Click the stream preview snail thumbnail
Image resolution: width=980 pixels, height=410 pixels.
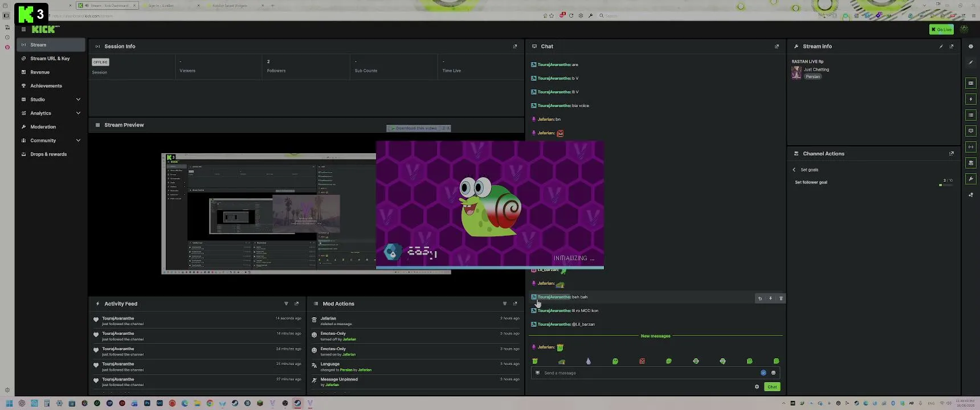coord(490,205)
